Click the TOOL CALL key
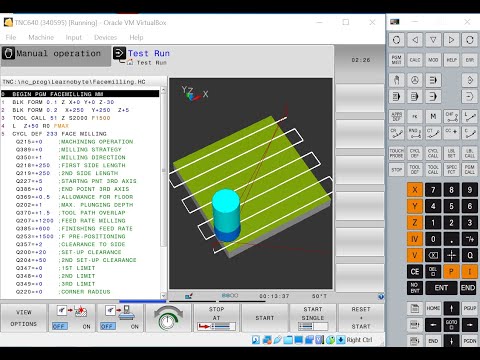The width and height of the screenshot is (480, 360). point(433,169)
